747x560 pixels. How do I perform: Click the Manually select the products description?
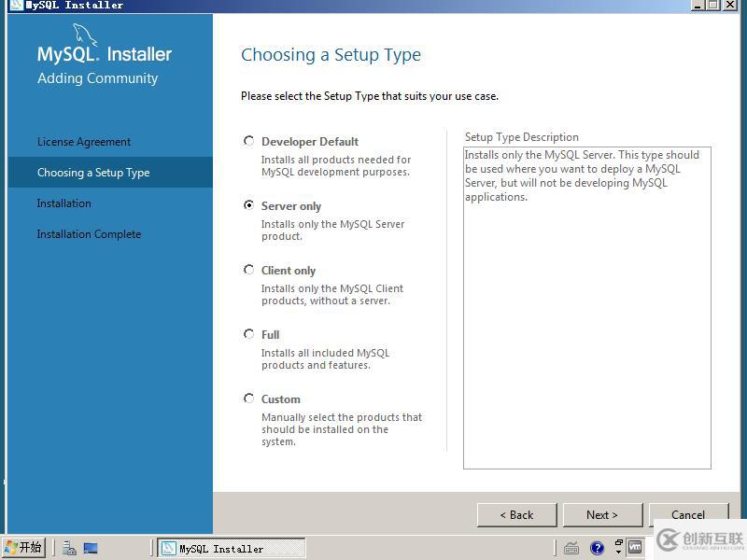click(x=342, y=429)
